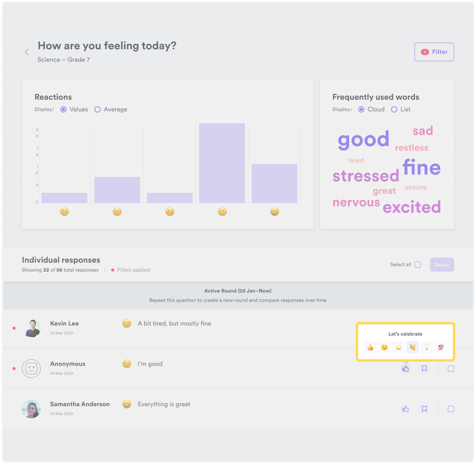Choose the 100 points emoji reaction
Image resolution: width=476 pixels, height=464 pixels.
point(441,347)
